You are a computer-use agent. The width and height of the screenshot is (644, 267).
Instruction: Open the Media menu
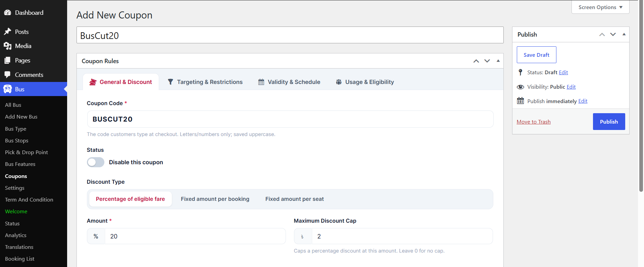[34, 46]
